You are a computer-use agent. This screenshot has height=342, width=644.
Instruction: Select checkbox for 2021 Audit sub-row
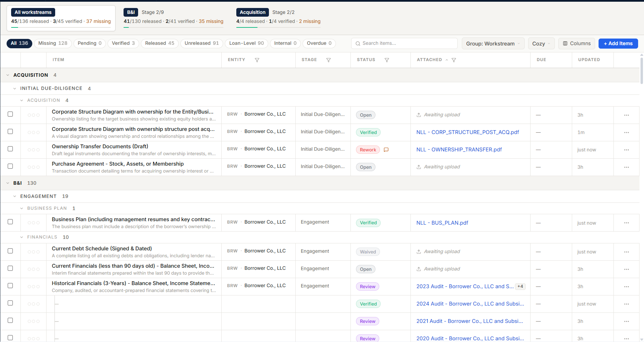pos(10,320)
